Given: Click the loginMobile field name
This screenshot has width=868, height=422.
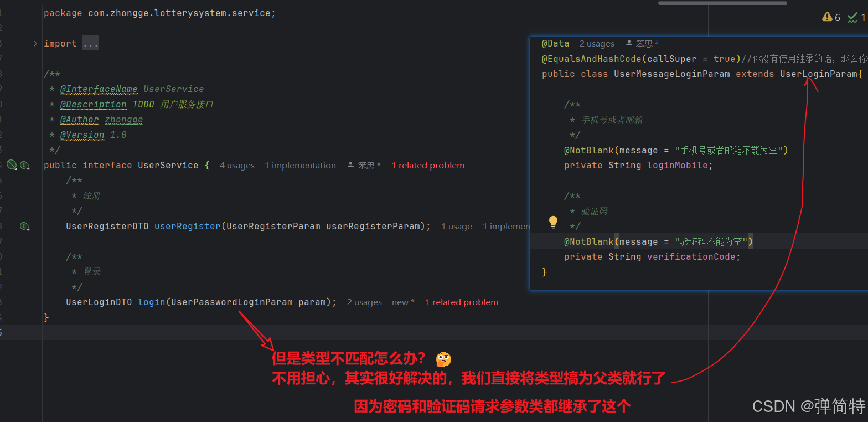Looking at the screenshot, I should pyautogui.click(x=678, y=165).
